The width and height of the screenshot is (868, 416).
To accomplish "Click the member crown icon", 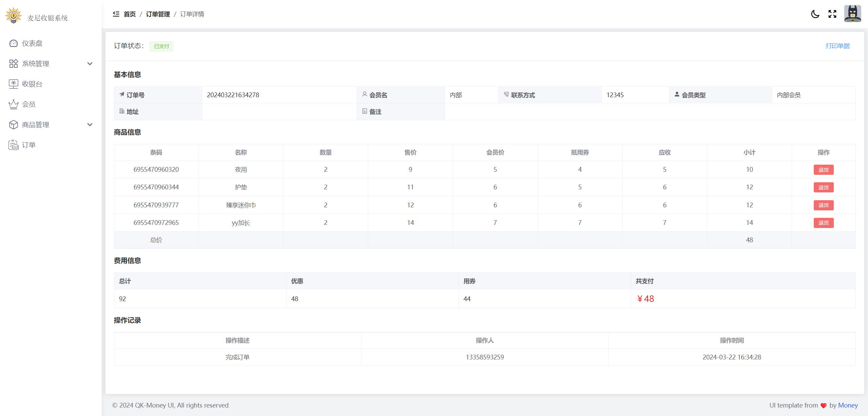I will click(x=14, y=104).
